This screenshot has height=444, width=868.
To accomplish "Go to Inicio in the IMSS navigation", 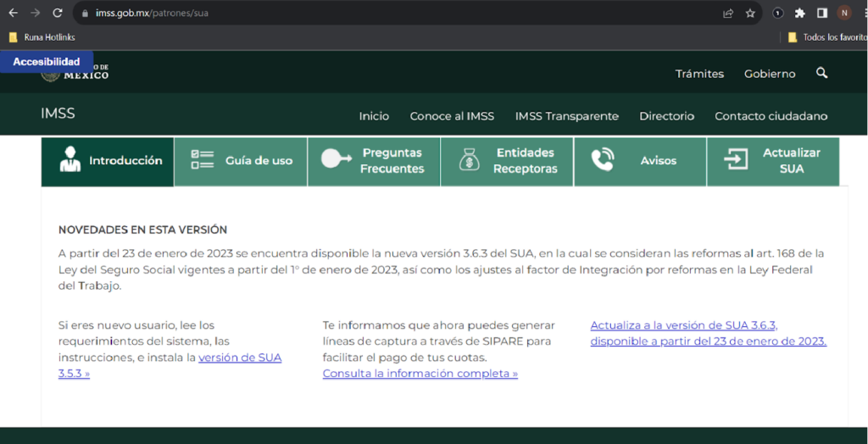I will tap(374, 116).
